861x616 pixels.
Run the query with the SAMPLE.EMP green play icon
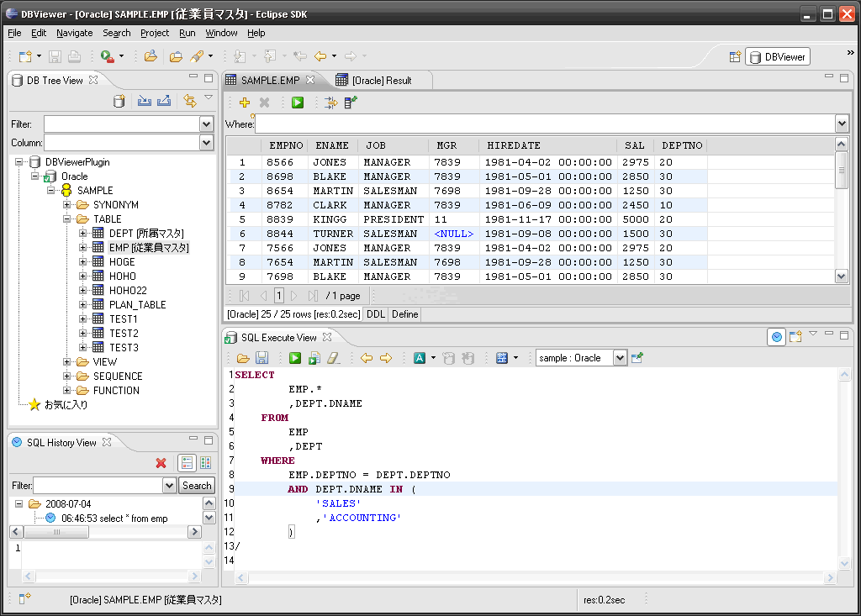click(298, 103)
